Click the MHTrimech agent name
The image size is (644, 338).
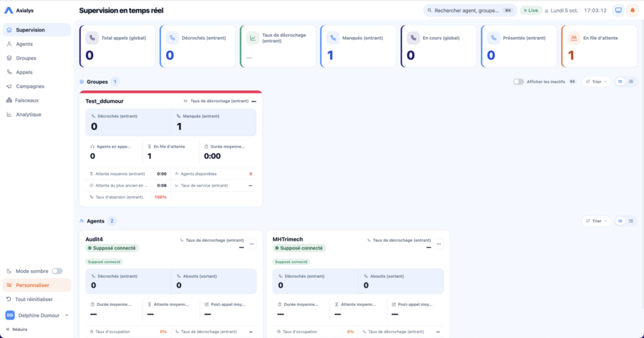287,239
